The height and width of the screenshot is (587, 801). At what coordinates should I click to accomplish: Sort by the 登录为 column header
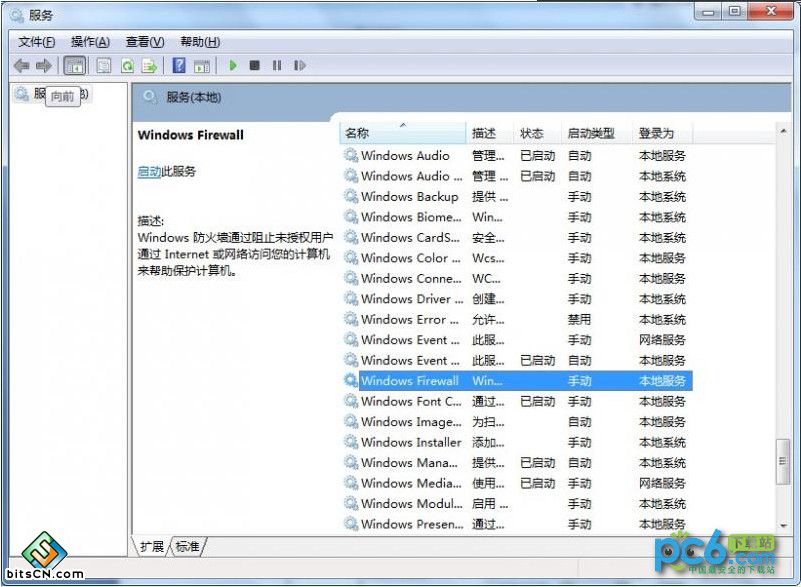point(662,133)
